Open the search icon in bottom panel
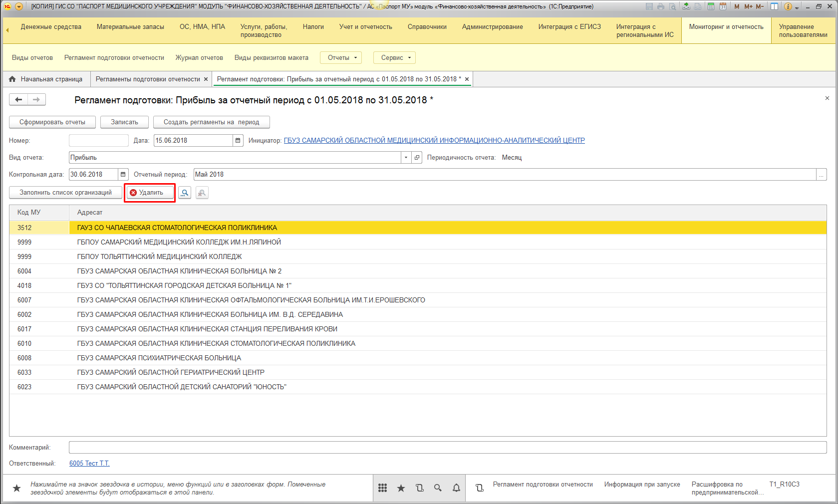This screenshot has height=504, width=838. pos(438,488)
